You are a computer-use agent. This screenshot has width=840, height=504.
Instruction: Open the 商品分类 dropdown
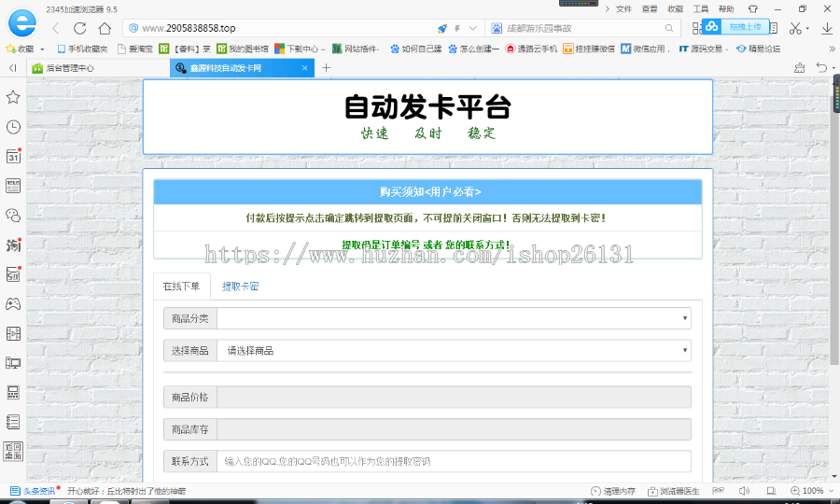(x=454, y=318)
